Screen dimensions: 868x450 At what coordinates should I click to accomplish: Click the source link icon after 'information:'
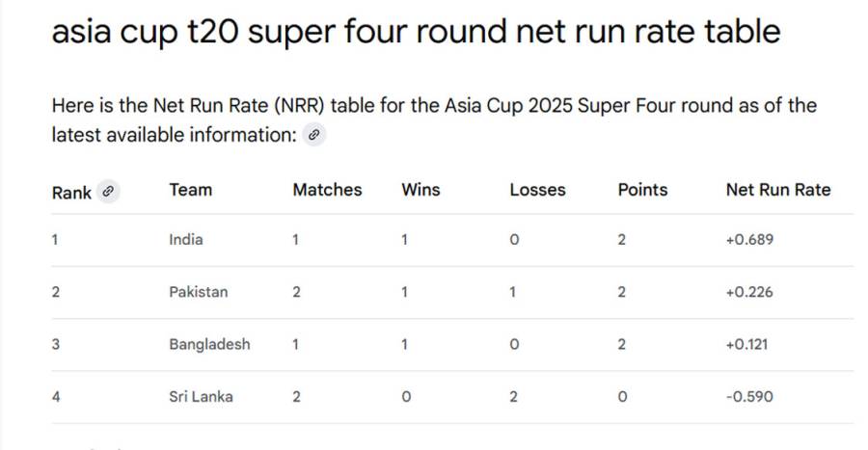coord(313,134)
